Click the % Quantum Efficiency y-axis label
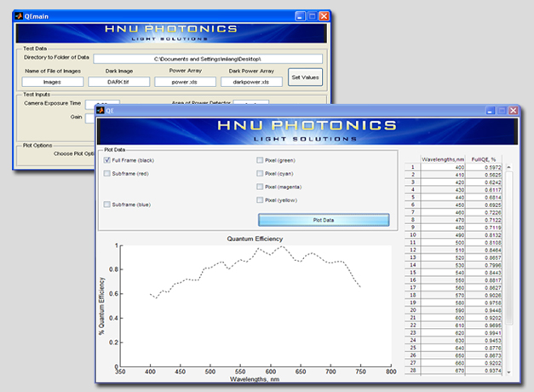This screenshot has height=392, width=534. coord(101,306)
